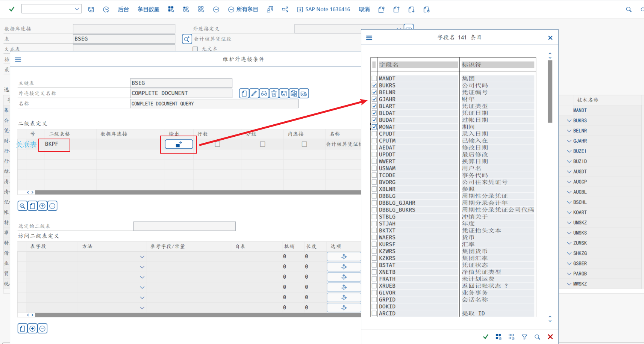Click the output fields button in BKPF row
This screenshot has height=344, width=644.
[179, 144]
